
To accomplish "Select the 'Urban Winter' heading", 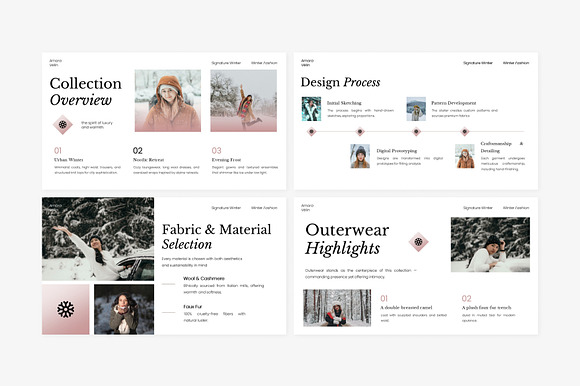I will point(68,160).
